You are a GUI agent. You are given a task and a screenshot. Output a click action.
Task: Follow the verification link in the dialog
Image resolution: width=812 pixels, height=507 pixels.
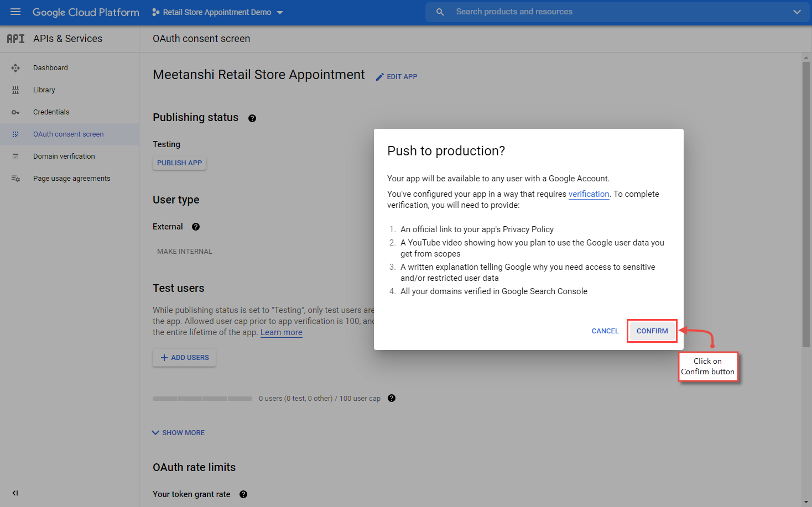pyautogui.click(x=589, y=194)
